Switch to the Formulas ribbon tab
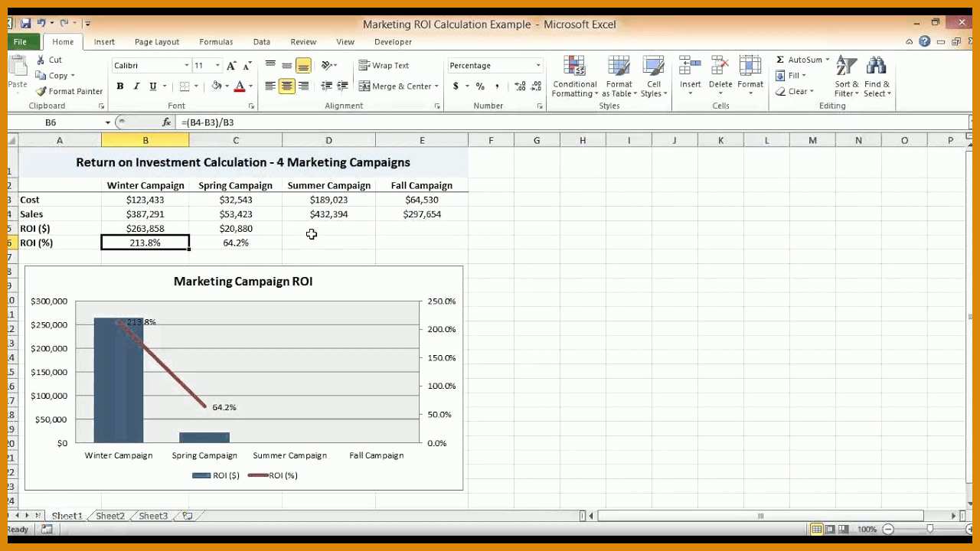 pyautogui.click(x=216, y=42)
